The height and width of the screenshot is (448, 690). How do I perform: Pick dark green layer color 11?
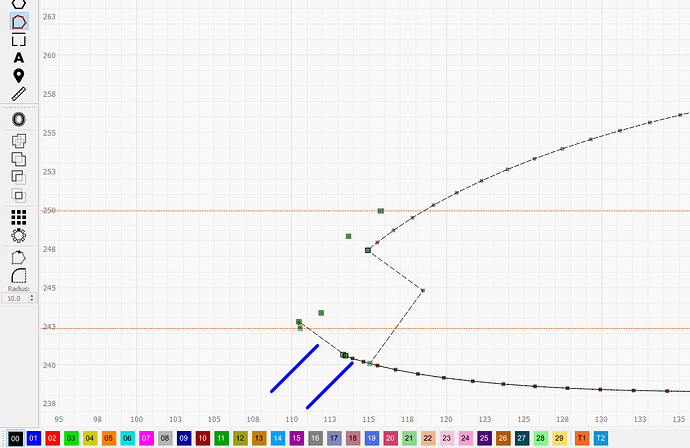pos(221,438)
